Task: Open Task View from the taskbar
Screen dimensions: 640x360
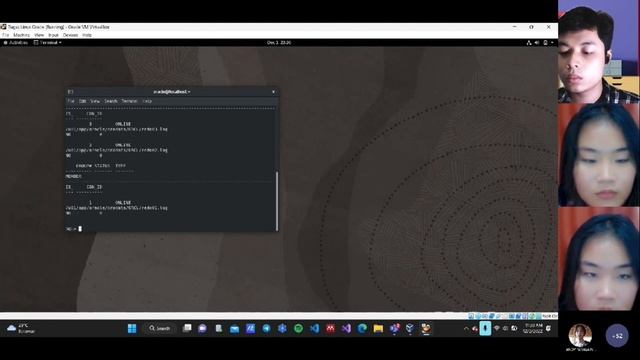Action: click(187, 328)
